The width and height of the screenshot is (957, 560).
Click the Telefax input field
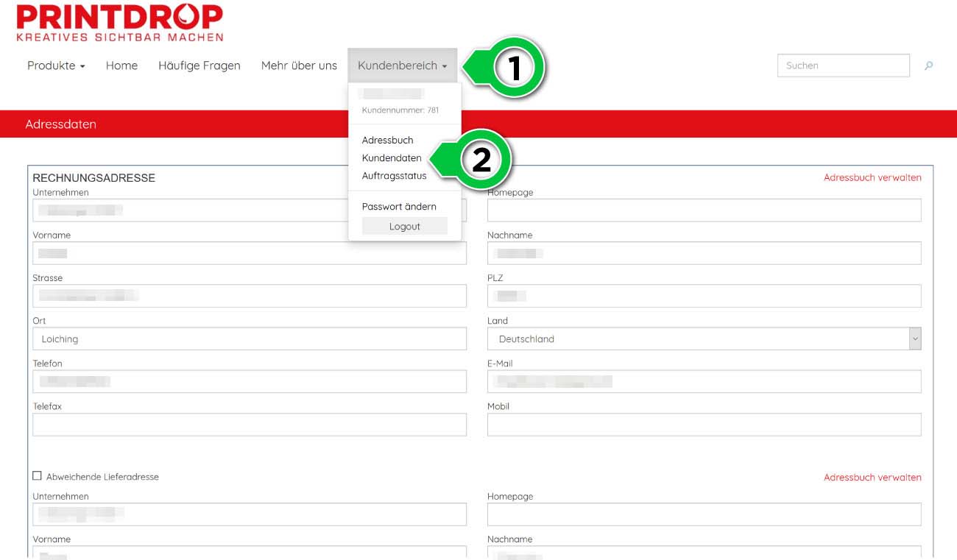pyautogui.click(x=249, y=425)
